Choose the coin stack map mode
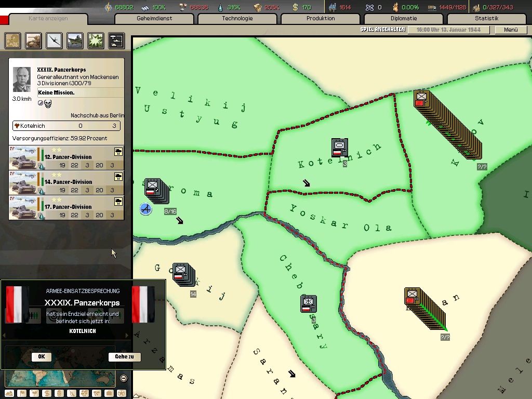 [59, 393]
